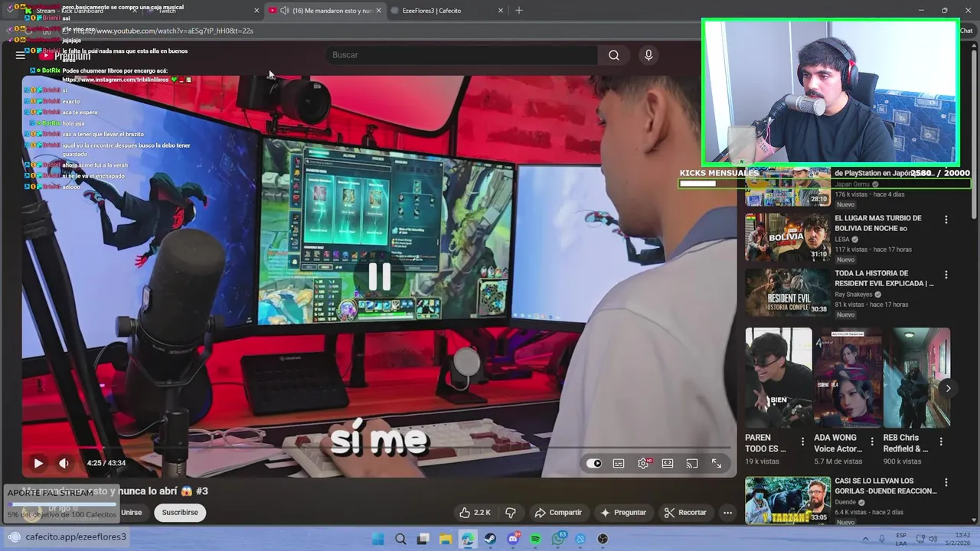980x551 pixels.
Task: Open the player settings gear
Action: coord(644,463)
